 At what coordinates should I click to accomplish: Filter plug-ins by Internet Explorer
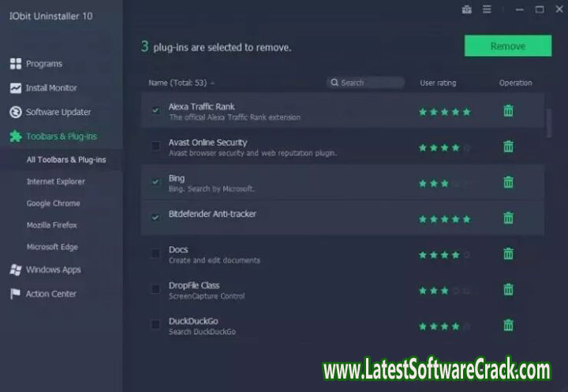(56, 181)
